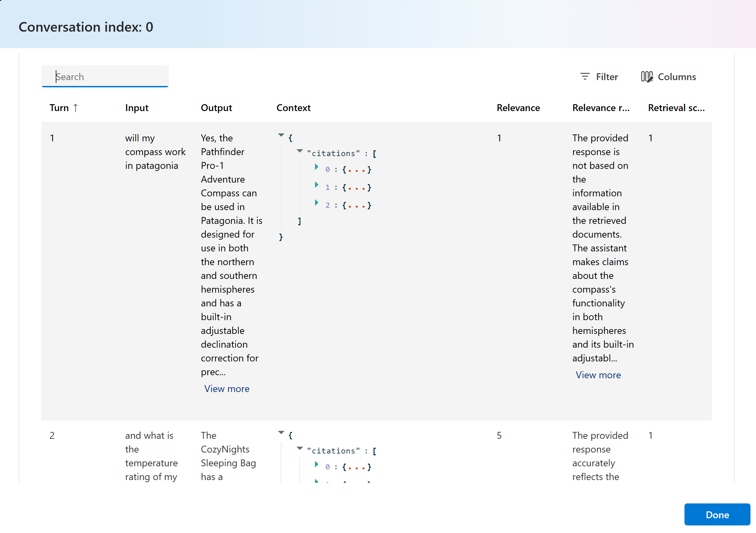Collapse citations array in turn 2 context
756x533 pixels.
300,448
